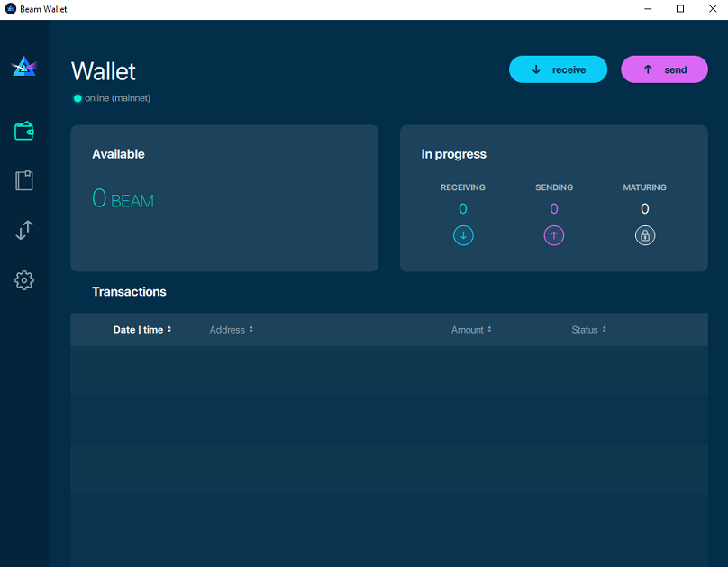Open the UTXO arrows sidebar icon

[x=24, y=230]
